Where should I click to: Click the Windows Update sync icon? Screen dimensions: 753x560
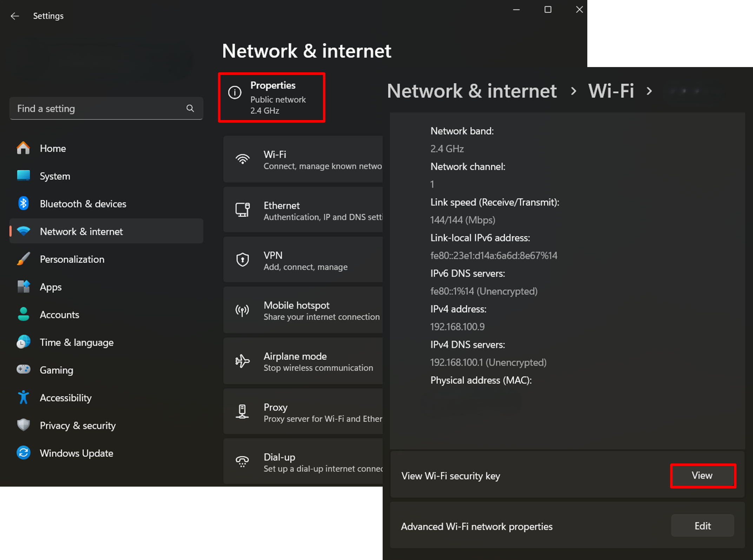click(x=24, y=453)
